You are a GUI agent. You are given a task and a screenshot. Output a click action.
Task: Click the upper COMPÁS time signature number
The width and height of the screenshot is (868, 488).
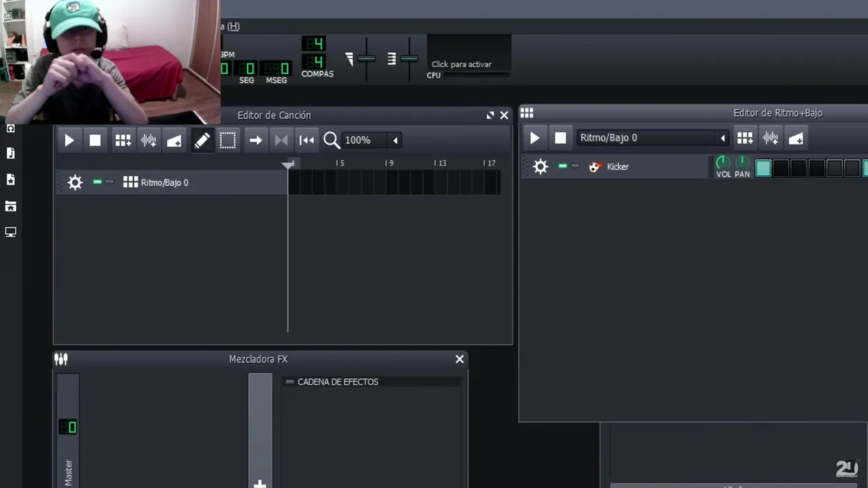coord(313,44)
